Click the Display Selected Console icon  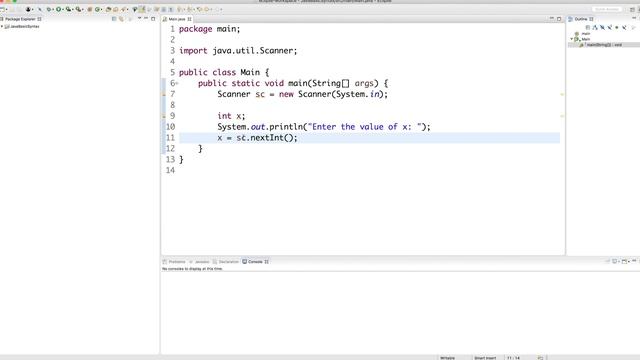pyautogui.click(x=614, y=261)
